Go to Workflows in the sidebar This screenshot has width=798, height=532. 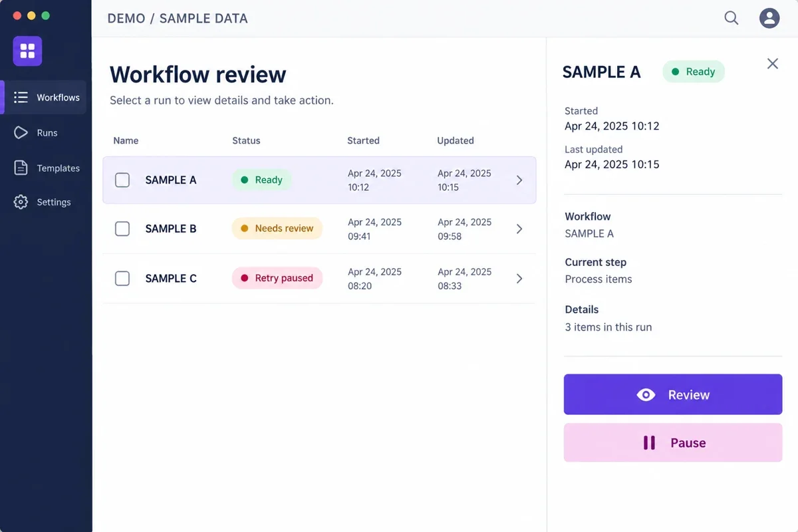(x=45, y=97)
